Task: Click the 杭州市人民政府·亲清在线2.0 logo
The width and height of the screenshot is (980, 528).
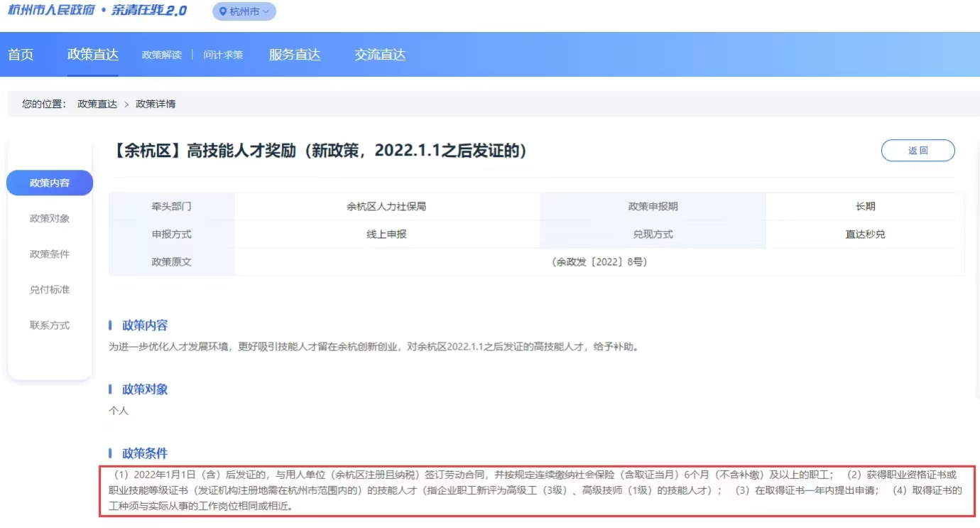Action: click(97, 11)
